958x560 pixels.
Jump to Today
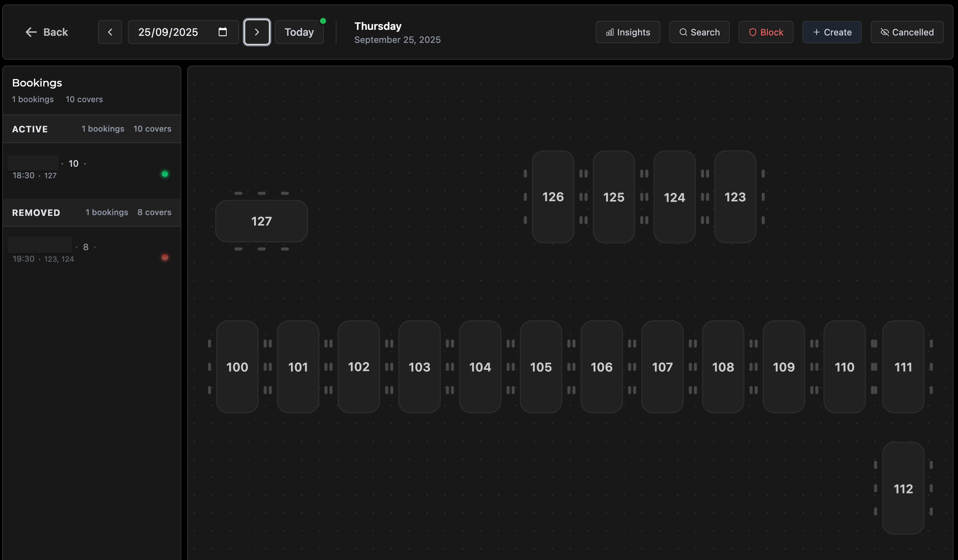coord(299,32)
